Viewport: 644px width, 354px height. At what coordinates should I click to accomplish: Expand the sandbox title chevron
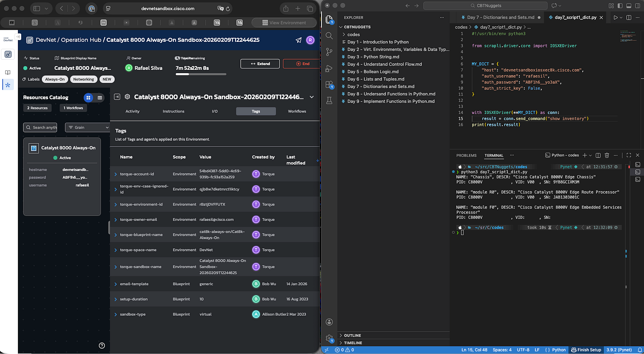(x=312, y=97)
